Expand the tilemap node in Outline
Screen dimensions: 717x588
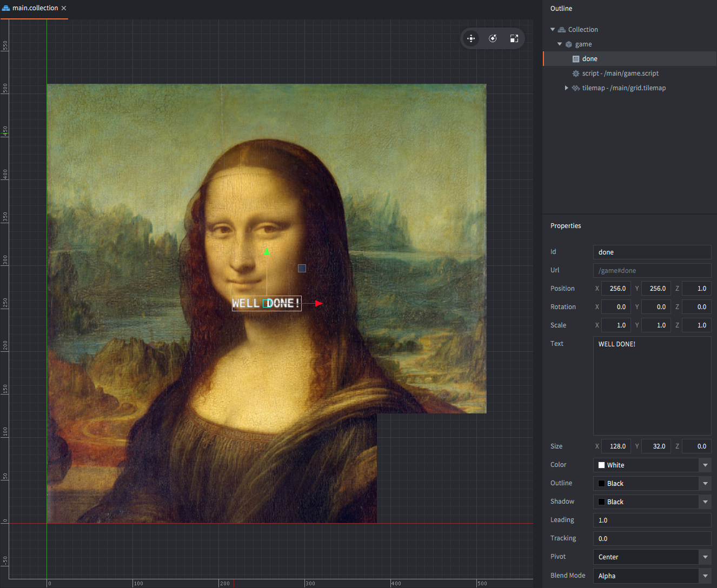tap(566, 88)
